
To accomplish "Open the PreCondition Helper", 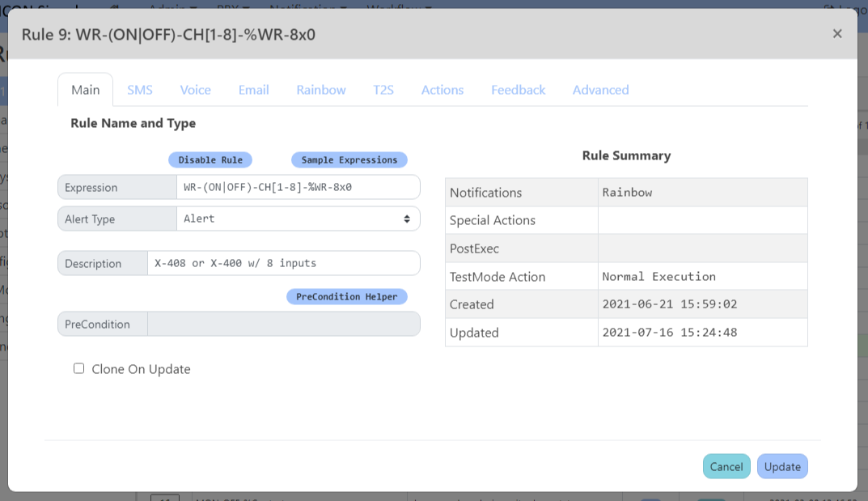I will [346, 297].
